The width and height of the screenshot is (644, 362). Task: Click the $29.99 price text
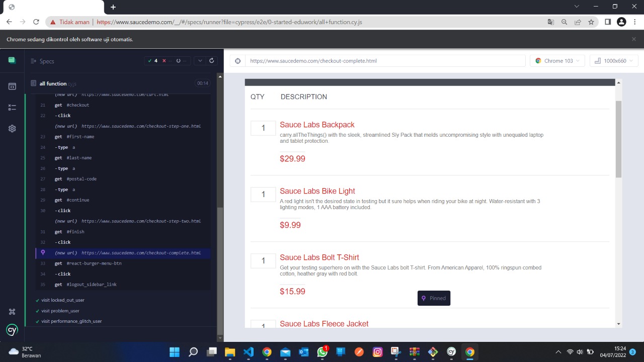(292, 159)
